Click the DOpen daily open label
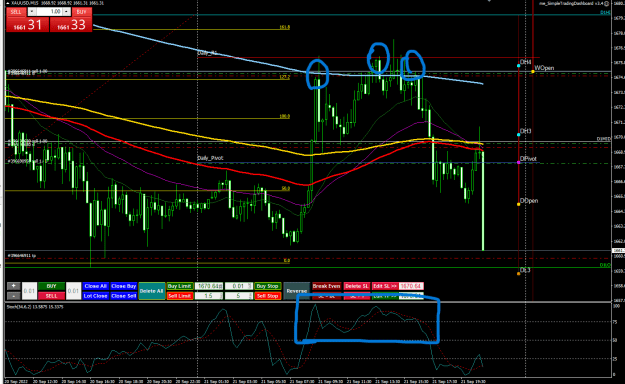The image size is (625, 384). tap(529, 201)
